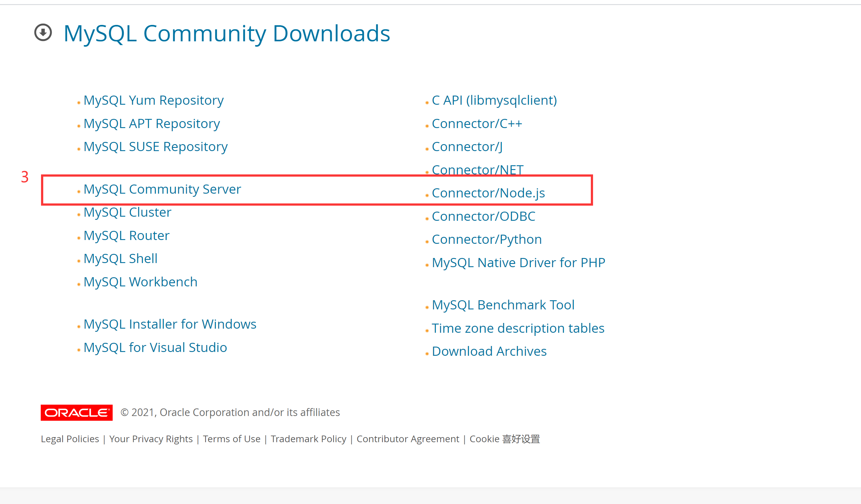Select the Connector/Node.js link
This screenshot has width=861, height=504.
pyautogui.click(x=488, y=193)
